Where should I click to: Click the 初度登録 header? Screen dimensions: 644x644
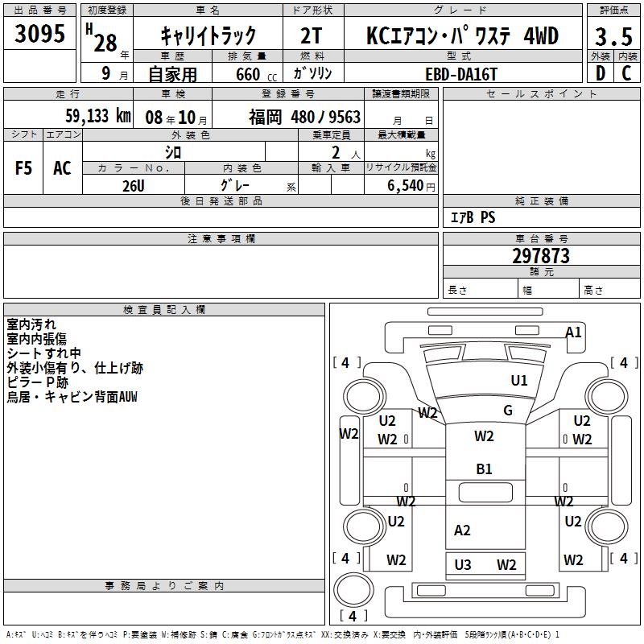pos(107,10)
